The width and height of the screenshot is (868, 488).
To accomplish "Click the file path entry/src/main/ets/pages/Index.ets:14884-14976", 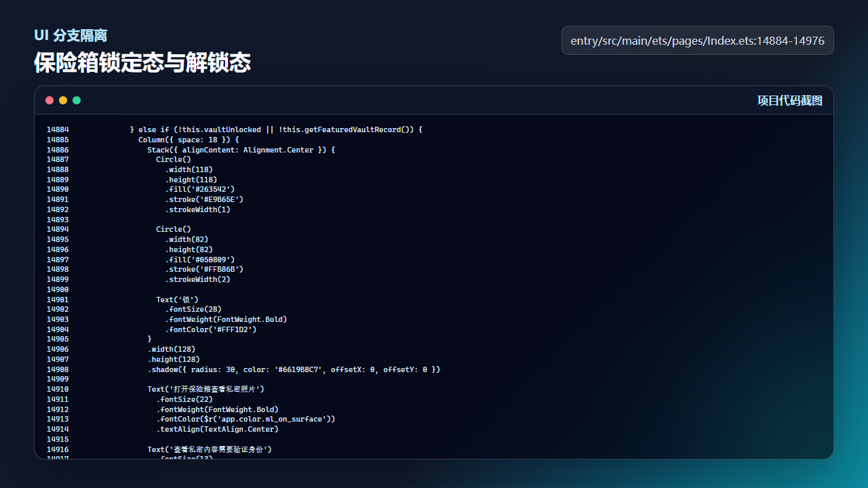I will point(698,41).
